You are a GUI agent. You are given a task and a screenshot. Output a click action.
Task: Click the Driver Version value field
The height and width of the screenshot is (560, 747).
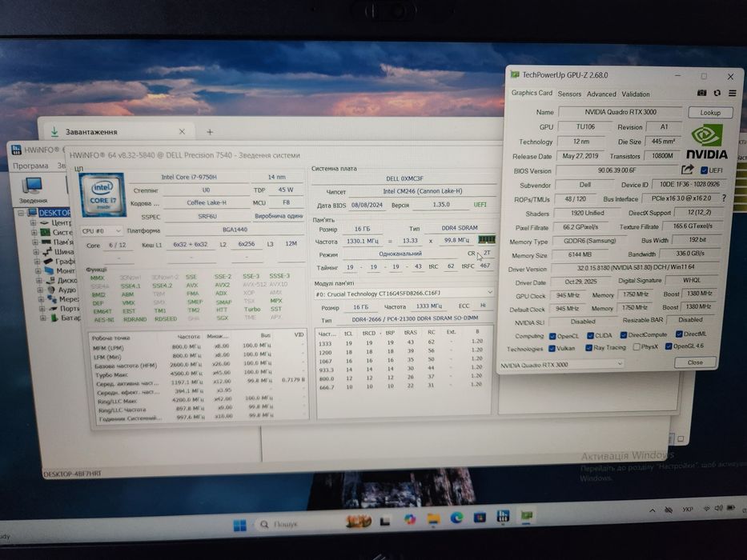[635, 268]
